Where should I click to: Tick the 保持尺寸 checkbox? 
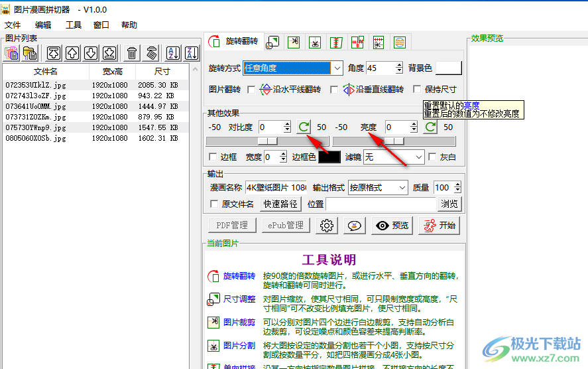[416, 90]
